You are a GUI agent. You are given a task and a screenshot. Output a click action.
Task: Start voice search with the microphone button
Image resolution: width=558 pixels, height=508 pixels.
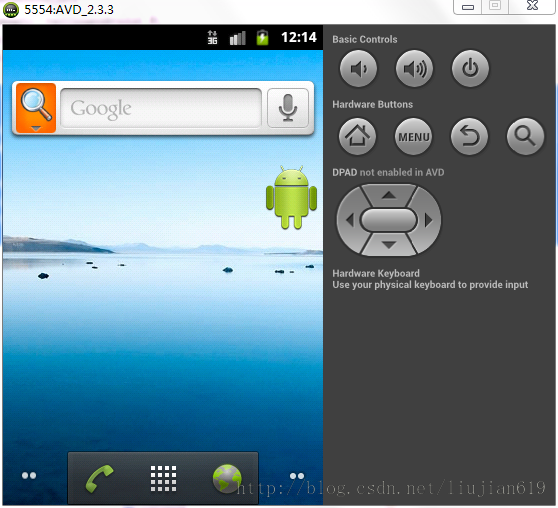coord(288,108)
